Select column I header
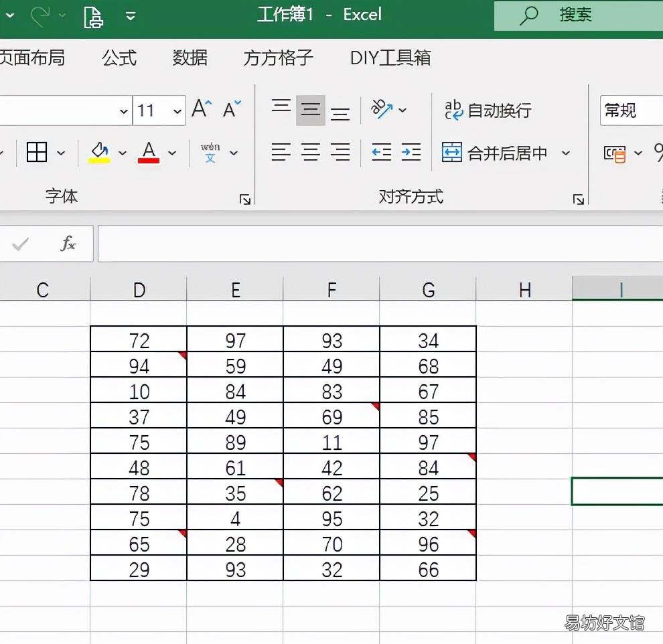 click(x=617, y=289)
